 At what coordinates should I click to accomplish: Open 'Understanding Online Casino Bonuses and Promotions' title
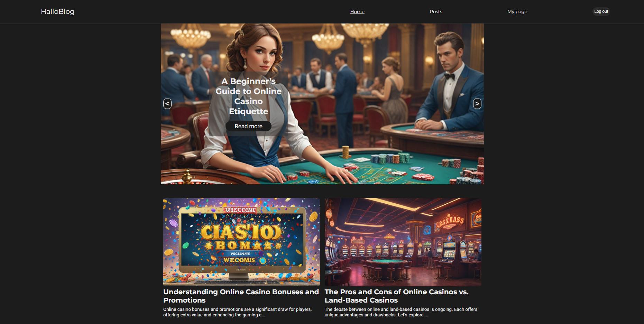click(241, 296)
